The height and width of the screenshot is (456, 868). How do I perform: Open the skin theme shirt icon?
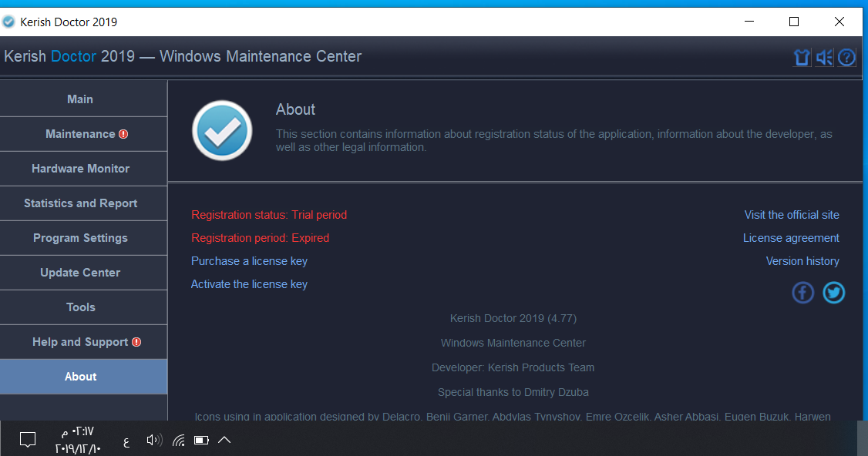(802, 57)
